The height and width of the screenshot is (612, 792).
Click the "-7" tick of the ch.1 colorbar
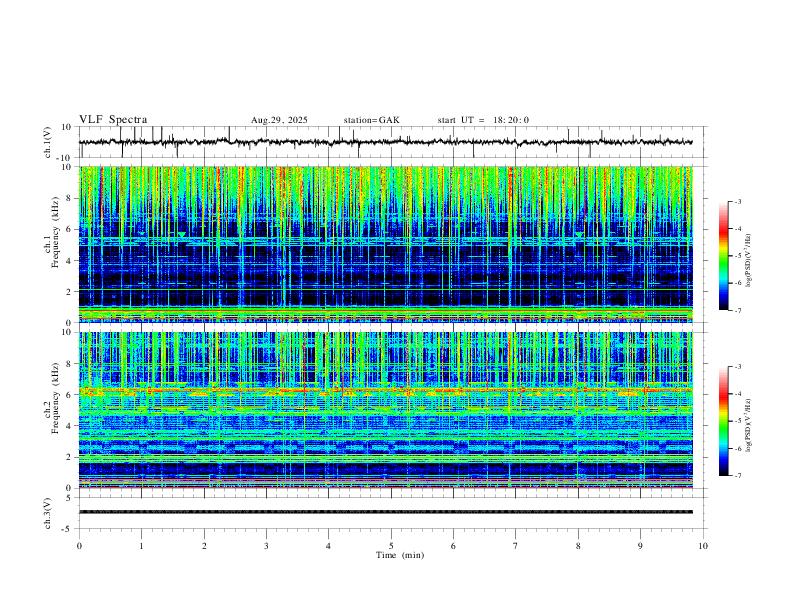pyautogui.click(x=737, y=310)
